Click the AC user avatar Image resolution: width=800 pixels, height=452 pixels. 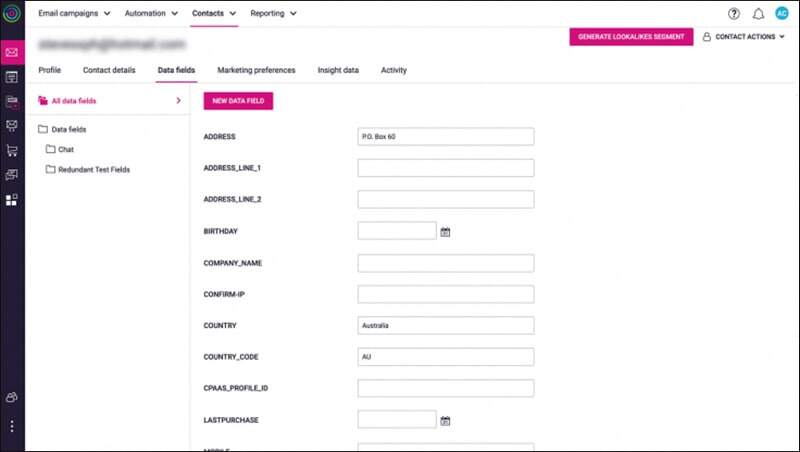(781, 14)
